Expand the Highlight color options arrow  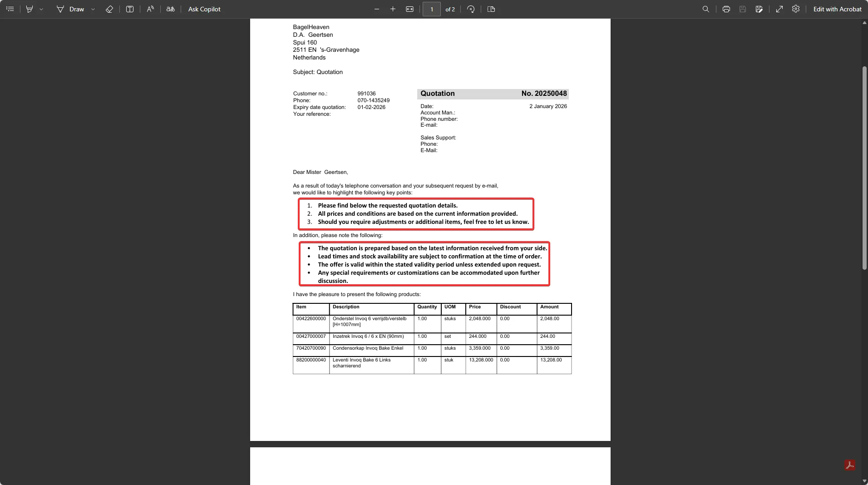(41, 9)
